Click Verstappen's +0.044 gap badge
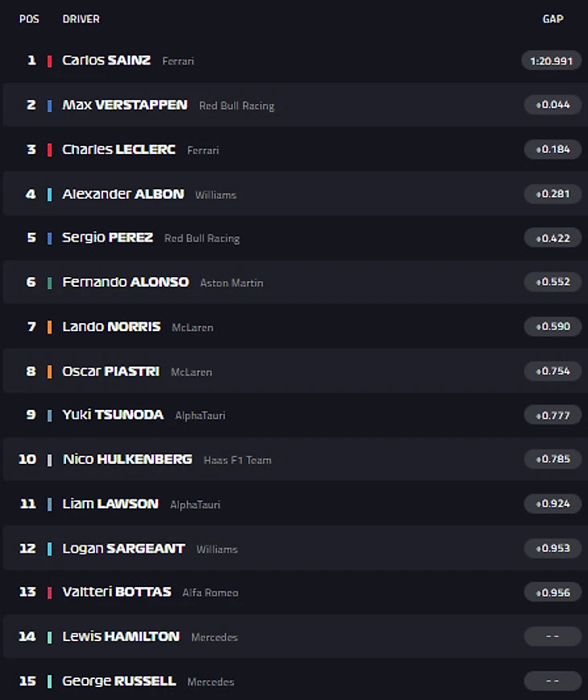This screenshot has height=700, width=588. [x=552, y=105]
